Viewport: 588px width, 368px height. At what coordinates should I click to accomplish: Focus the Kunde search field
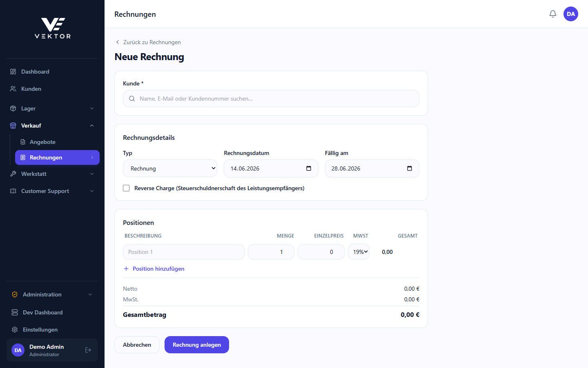tap(271, 99)
